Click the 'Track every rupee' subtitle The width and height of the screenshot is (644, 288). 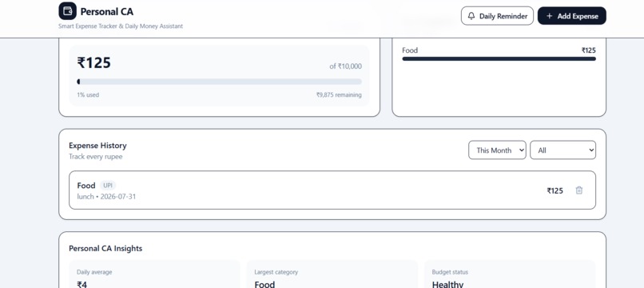(96, 157)
